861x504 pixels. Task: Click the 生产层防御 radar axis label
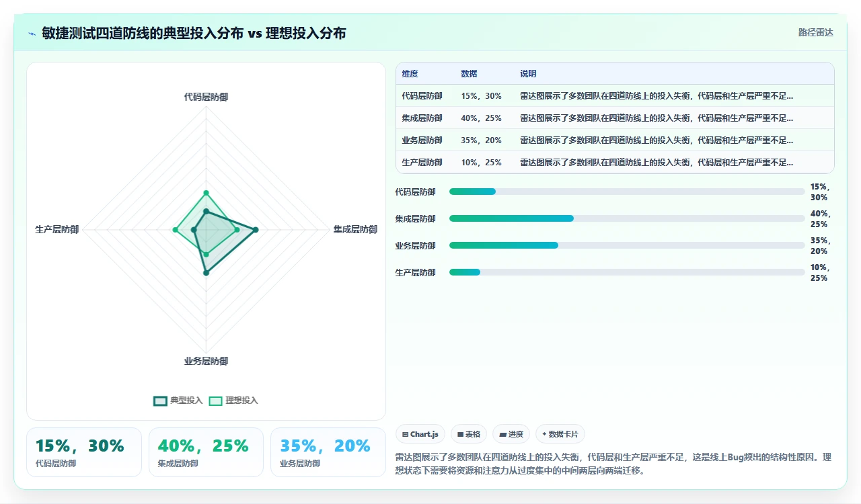coord(57,229)
